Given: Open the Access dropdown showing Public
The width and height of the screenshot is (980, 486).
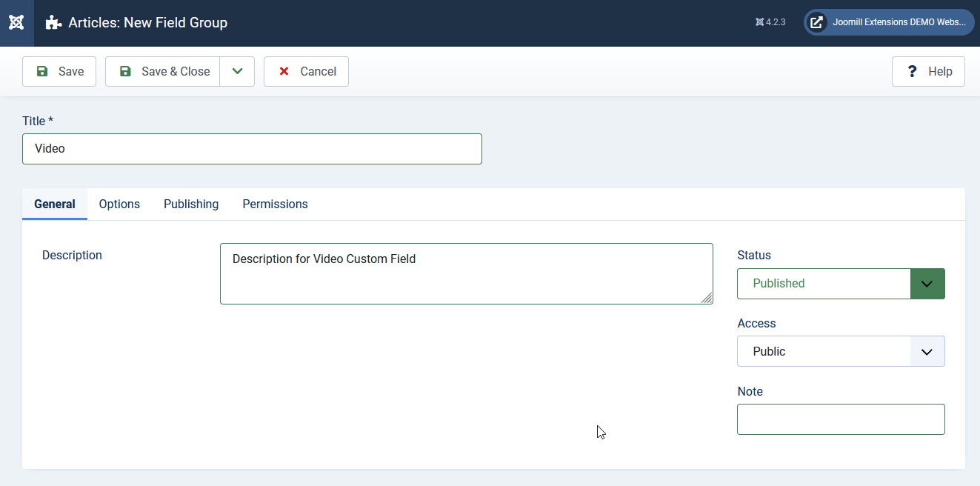Looking at the screenshot, I should (x=841, y=352).
